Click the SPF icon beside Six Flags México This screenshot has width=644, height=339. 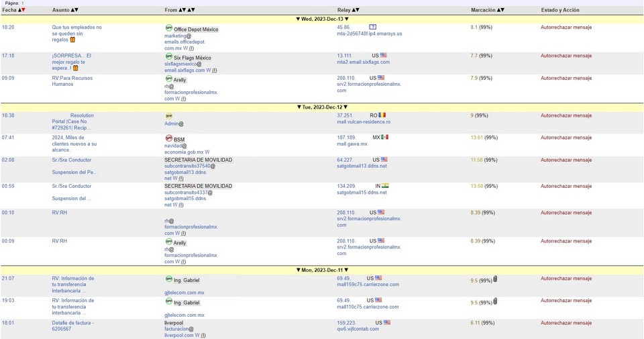(168, 57)
